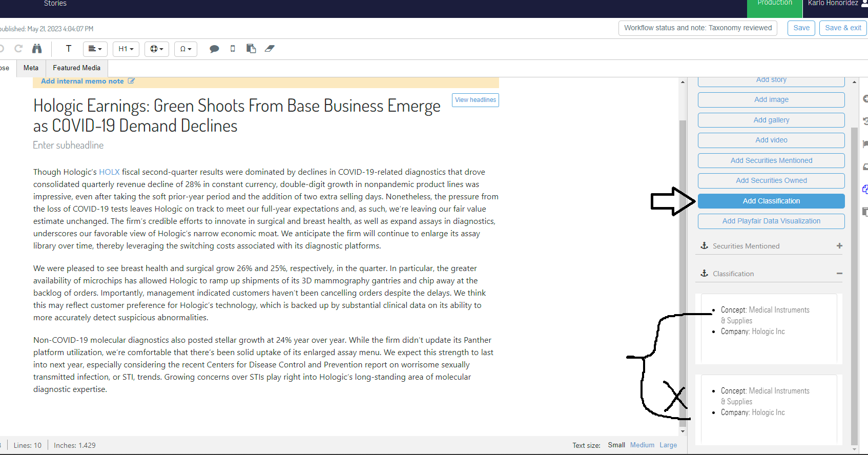Click the edit pencil icon beside memo note

pyautogui.click(x=131, y=81)
